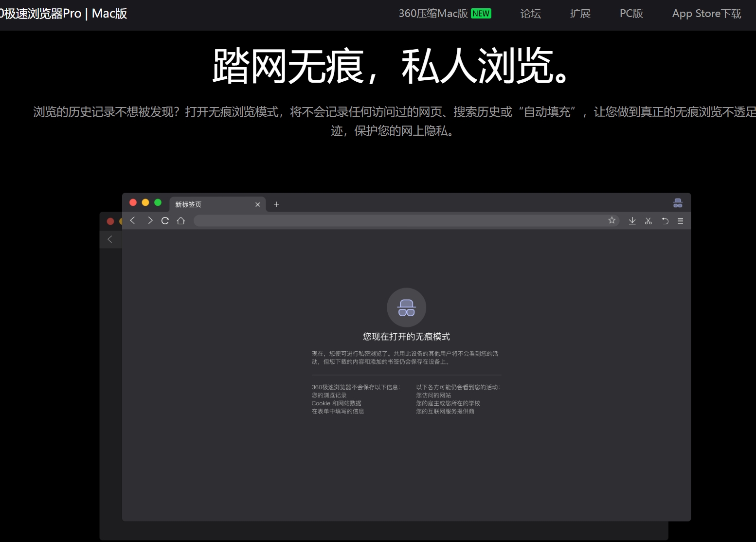The width and height of the screenshot is (756, 542).
Task: Click the forward navigation arrow
Action: pos(150,220)
